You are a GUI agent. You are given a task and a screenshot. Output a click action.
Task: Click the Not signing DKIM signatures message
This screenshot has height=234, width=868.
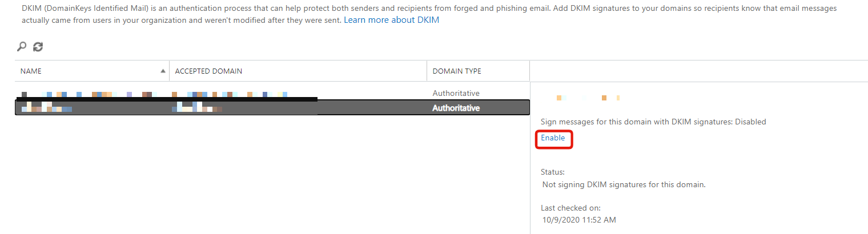click(624, 184)
